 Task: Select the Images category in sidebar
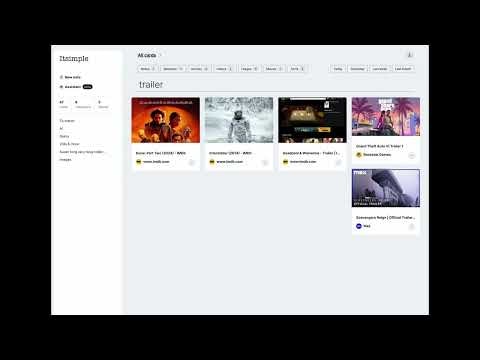click(65, 160)
